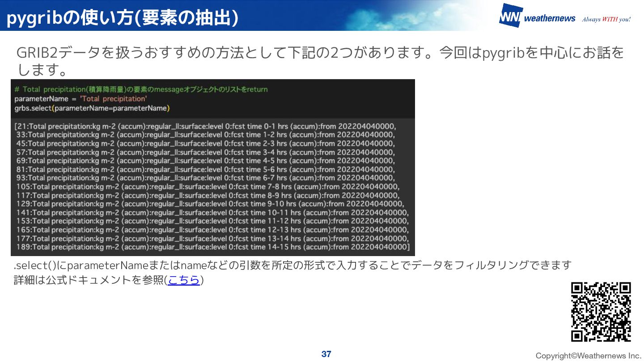Click the grbs.select(parameterName=parameterName) line
This screenshot has width=644, height=362.
tap(92, 108)
